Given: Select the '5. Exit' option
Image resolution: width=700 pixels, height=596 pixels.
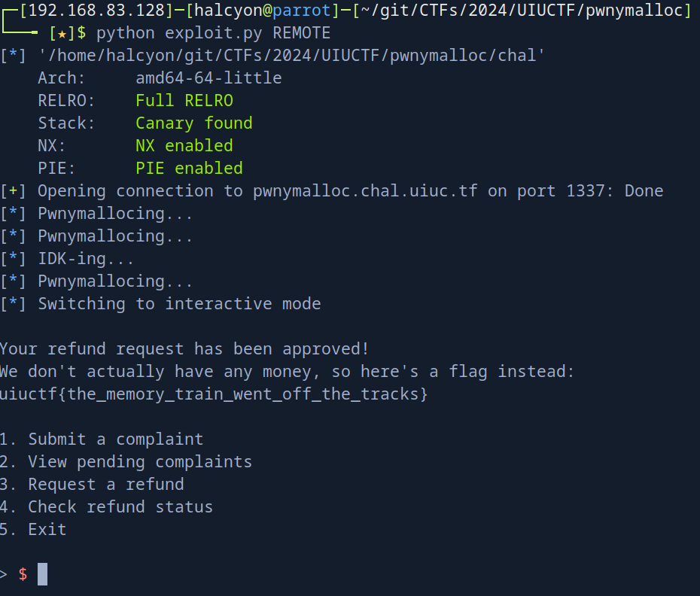Looking at the screenshot, I should [x=33, y=529].
